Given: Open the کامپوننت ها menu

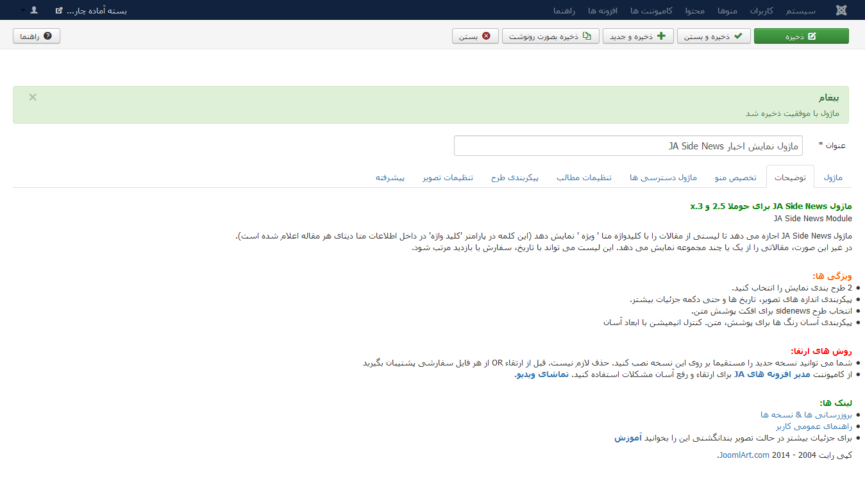Looking at the screenshot, I should [x=651, y=10].
